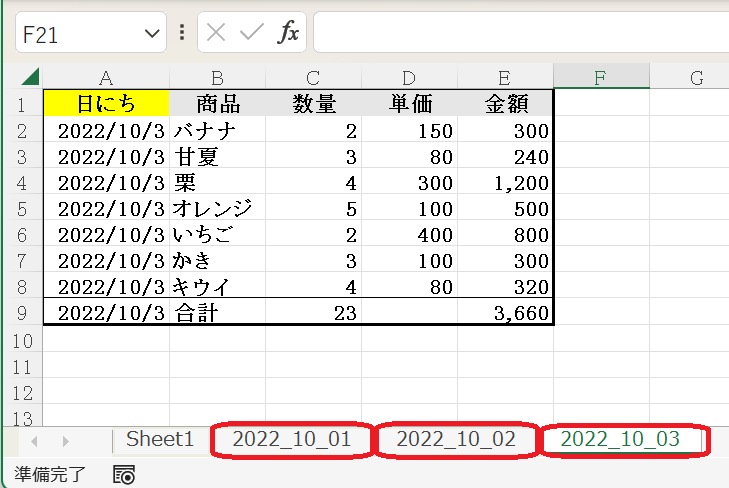Select the amount cell 800
The height and width of the screenshot is (488, 729).
[505, 234]
